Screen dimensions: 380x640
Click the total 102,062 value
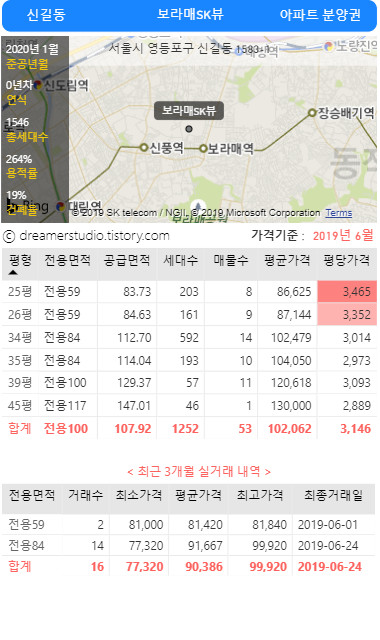(289, 429)
